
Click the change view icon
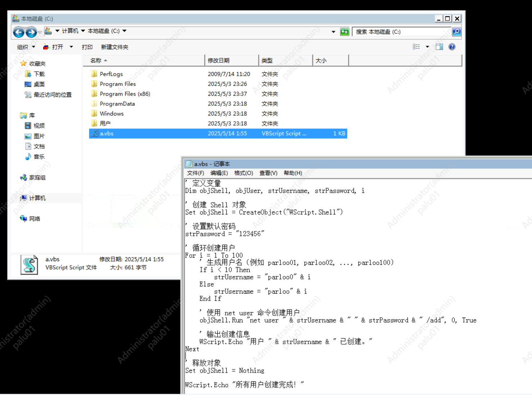(416, 47)
